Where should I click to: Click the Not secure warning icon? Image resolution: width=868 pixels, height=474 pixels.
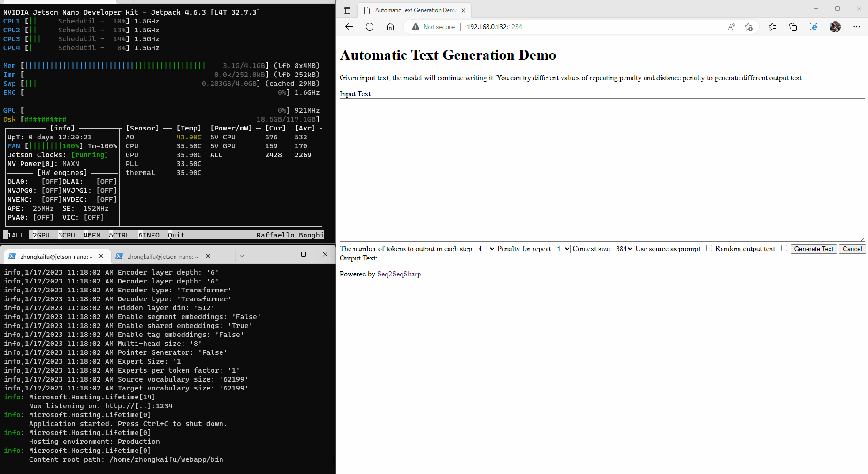pos(415,27)
